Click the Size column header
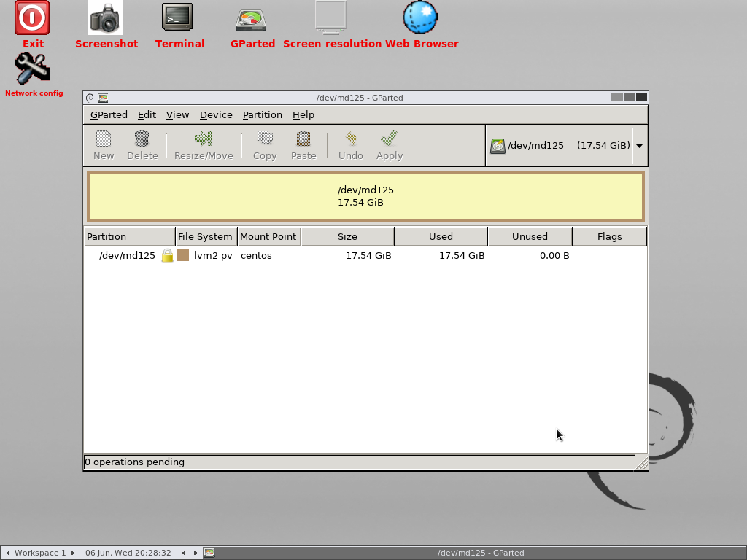 (x=347, y=237)
